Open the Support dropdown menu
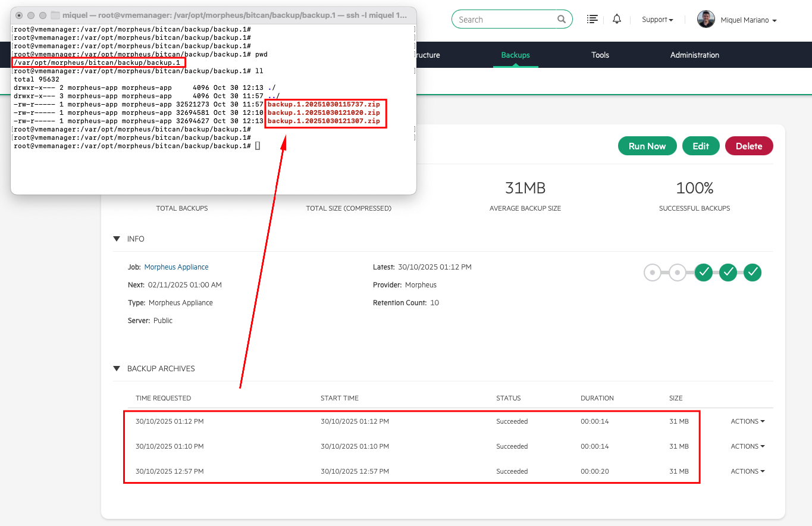Viewport: 812px width, 526px height. coord(657,20)
